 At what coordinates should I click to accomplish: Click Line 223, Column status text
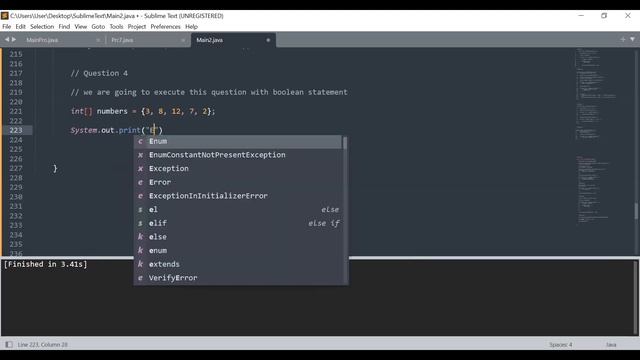(x=42, y=344)
